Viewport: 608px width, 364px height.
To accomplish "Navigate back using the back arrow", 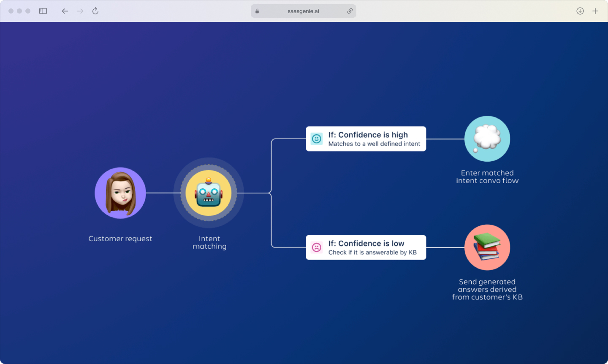I will tap(65, 11).
